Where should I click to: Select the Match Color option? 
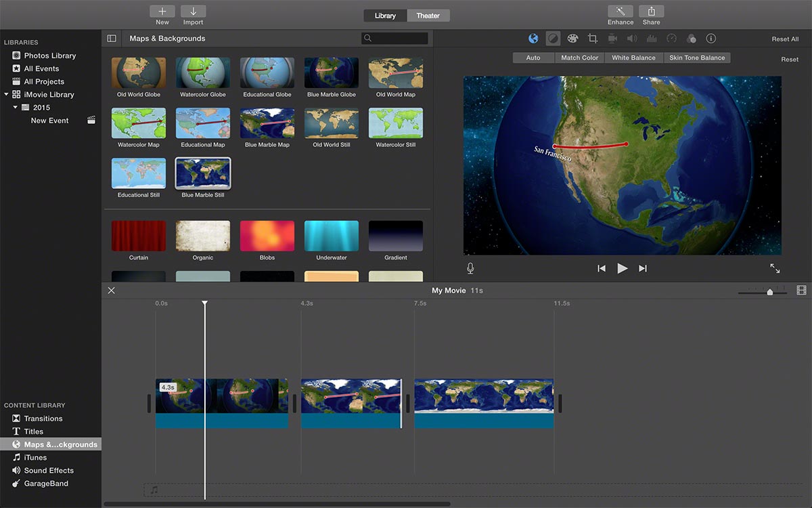580,58
